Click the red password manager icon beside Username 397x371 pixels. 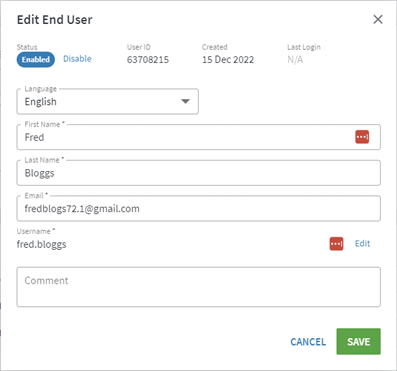click(x=336, y=244)
